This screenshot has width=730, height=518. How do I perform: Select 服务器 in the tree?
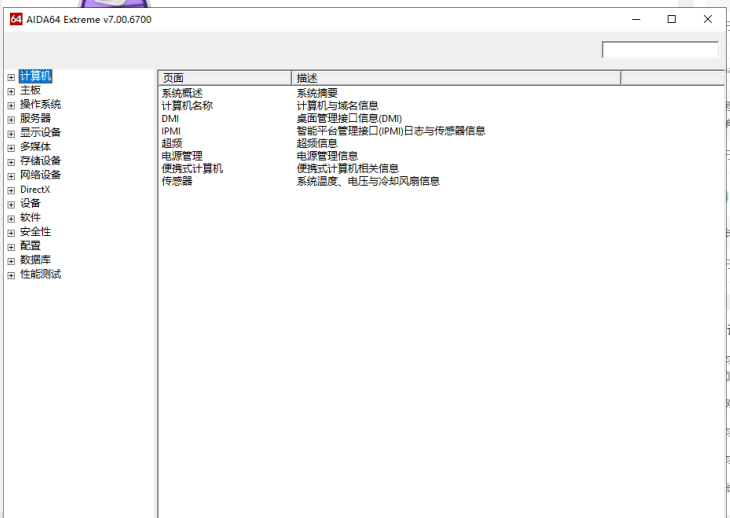(x=35, y=118)
